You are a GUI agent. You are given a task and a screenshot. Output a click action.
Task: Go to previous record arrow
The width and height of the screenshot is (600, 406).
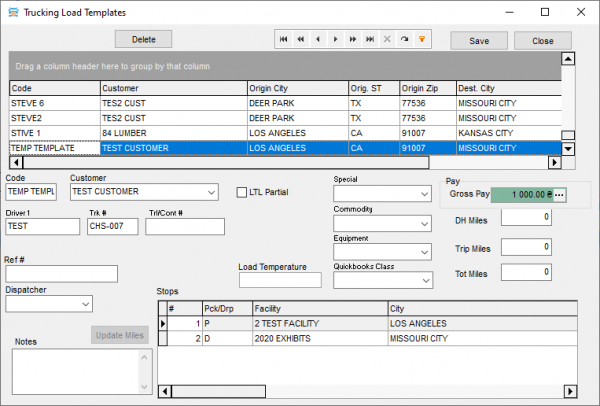point(319,39)
